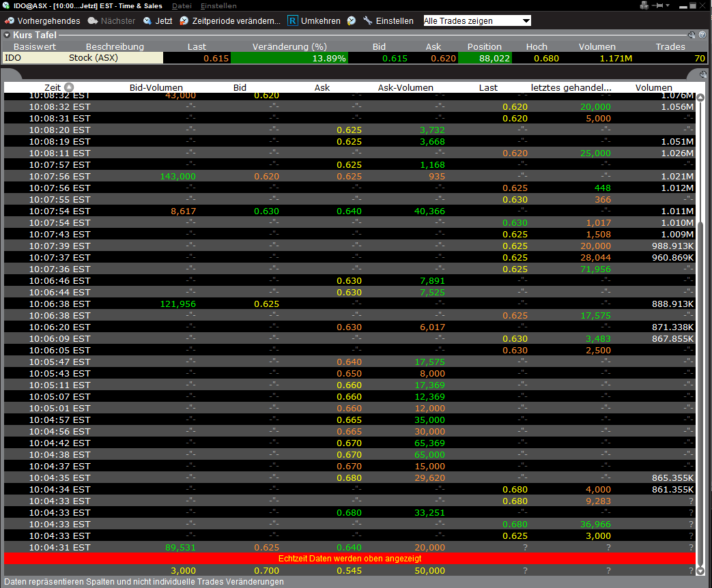Expand the pin options arrow

[668, 5]
